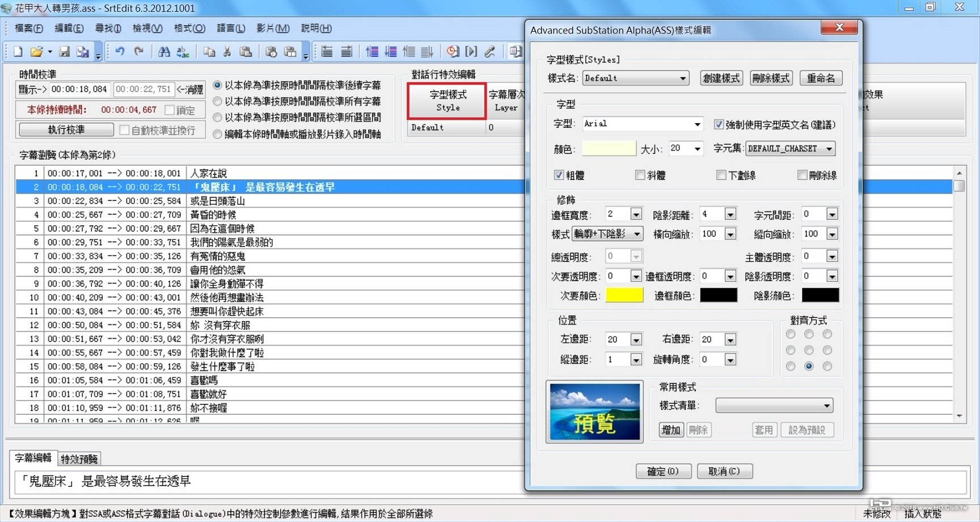
Task: Click the 左邊距 input field
Action: coord(618,339)
